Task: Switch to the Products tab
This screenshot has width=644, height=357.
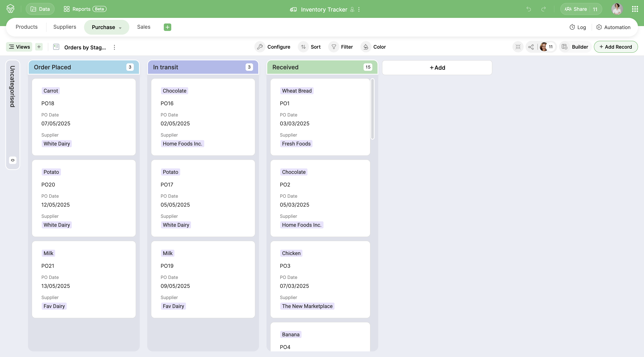Action: pyautogui.click(x=26, y=27)
